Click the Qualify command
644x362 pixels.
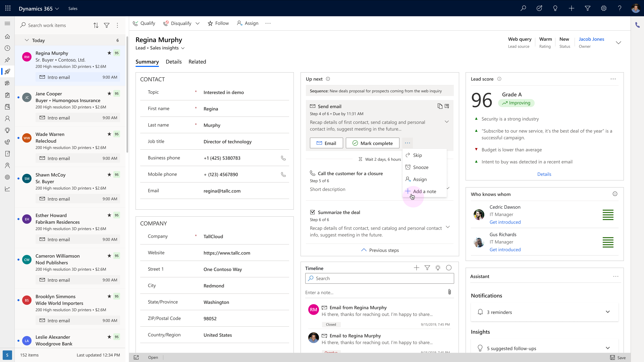[x=144, y=23]
